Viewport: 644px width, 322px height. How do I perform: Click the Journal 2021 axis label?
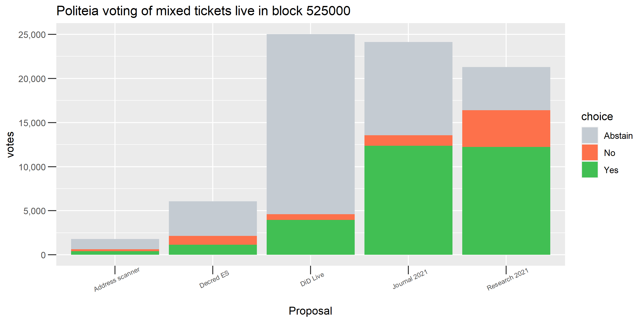click(410, 279)
